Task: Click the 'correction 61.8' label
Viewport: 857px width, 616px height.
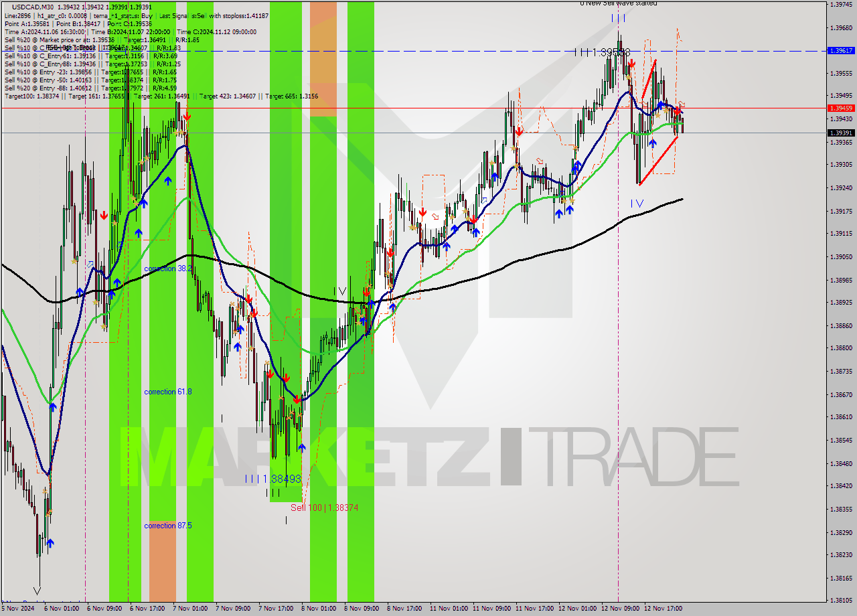Action: (x=168, y=392)
